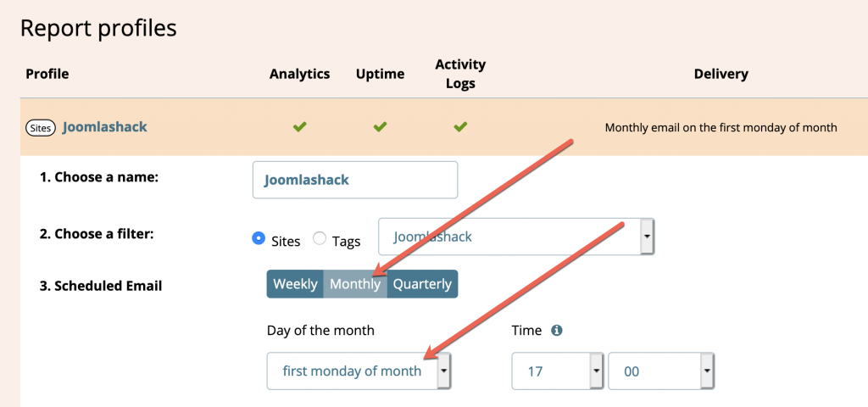Screen dimensions: 868x407
Task: Open the minutes dropdown showing 00
Action: point(661,371)
